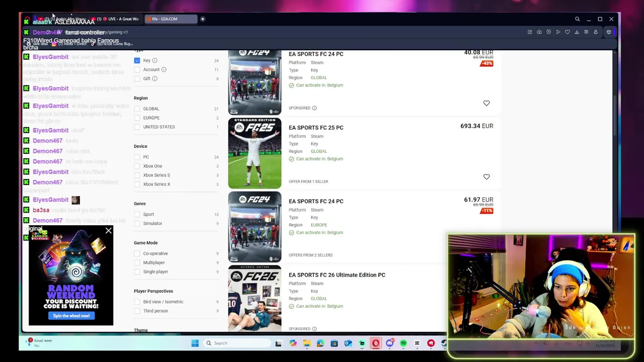
Task: Open info icon next to Account filter
Action: tap(164, 69)
